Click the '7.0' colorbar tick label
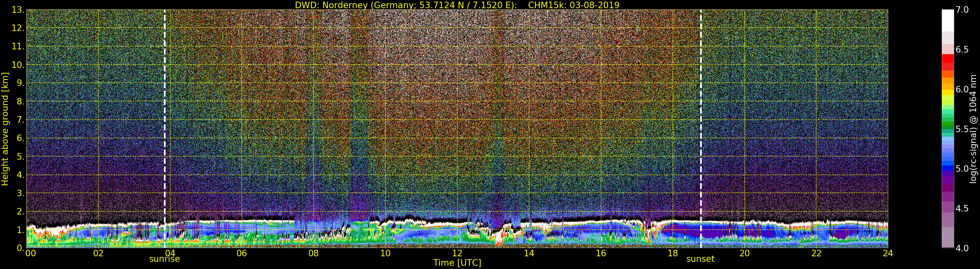Screen dimensions: 980x269 (x=962, y=10)
